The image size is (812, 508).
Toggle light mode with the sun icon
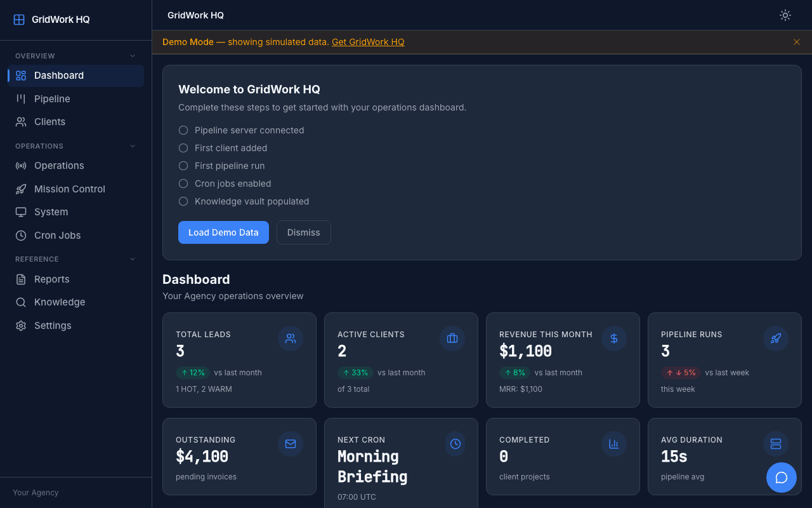pyautogui.click(x=785, y=15)
